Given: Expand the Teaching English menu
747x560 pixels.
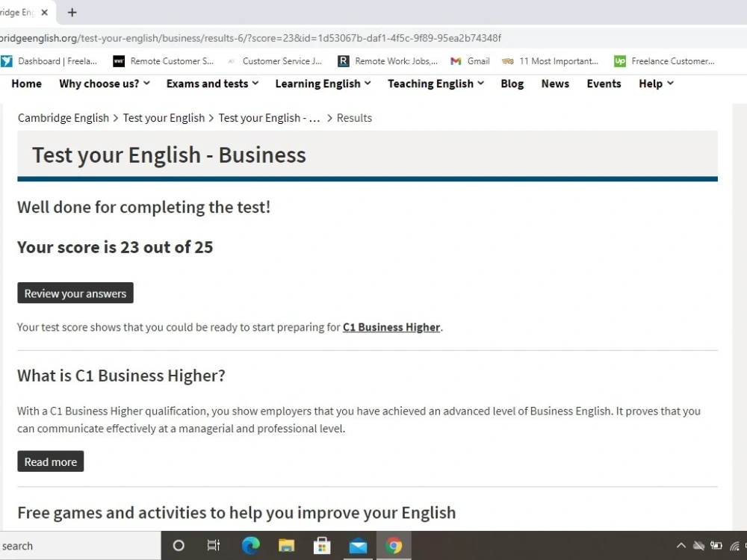Looking at the screenshot, I should click(436, 84).
